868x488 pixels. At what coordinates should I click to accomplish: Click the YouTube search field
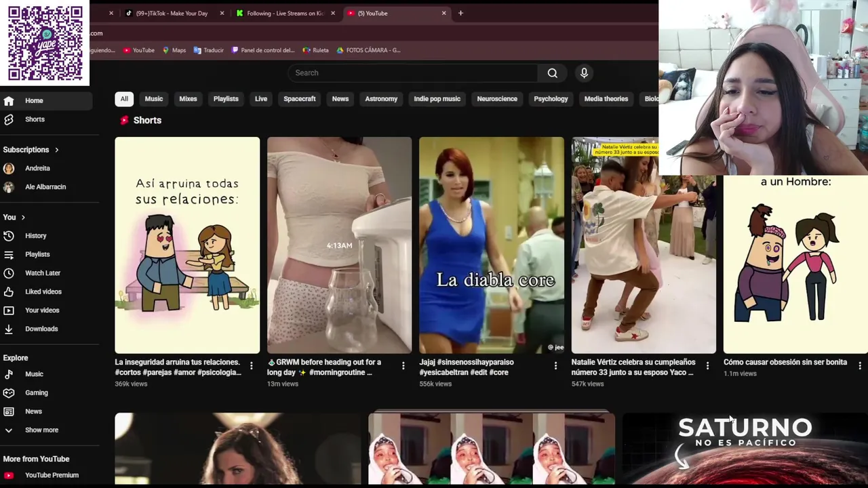coord(413,73)
